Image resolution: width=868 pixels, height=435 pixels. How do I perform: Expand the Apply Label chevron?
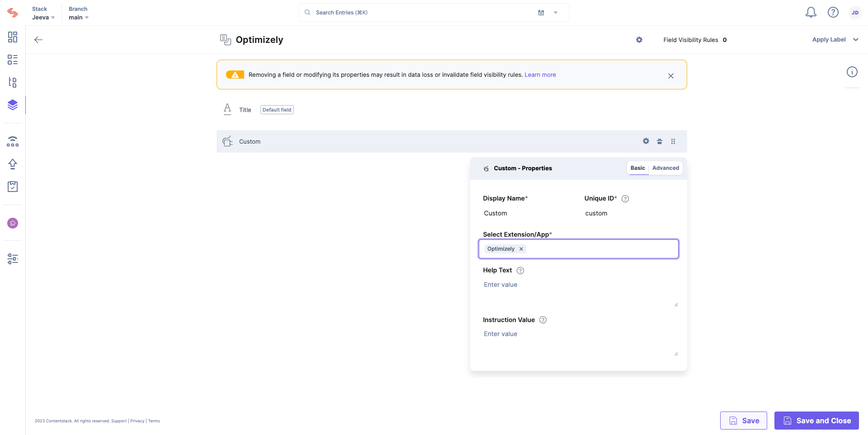coord(856,40)
